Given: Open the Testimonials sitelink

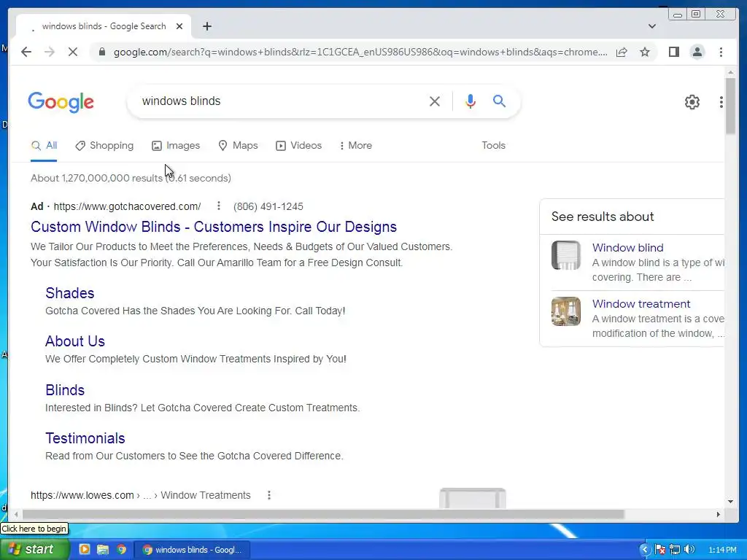Looking at the screenshot, I should pyautogui.click(x=85, y=438).
